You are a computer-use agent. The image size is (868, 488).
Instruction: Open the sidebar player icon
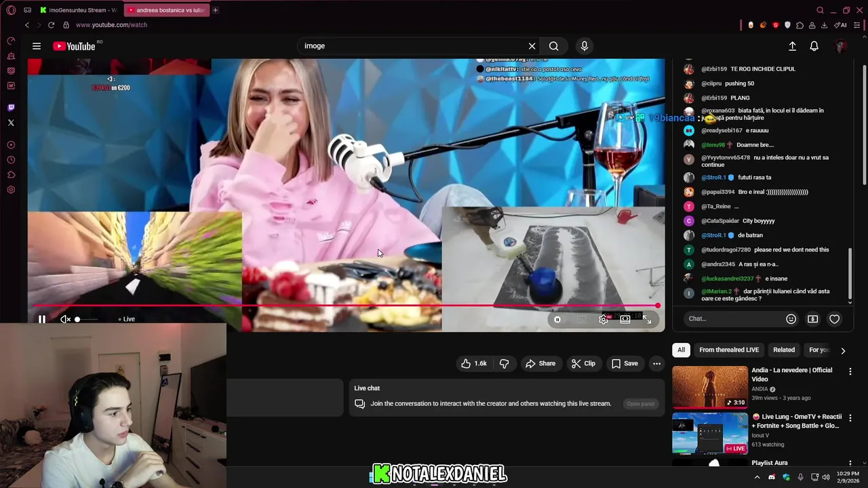pos(11,144)
